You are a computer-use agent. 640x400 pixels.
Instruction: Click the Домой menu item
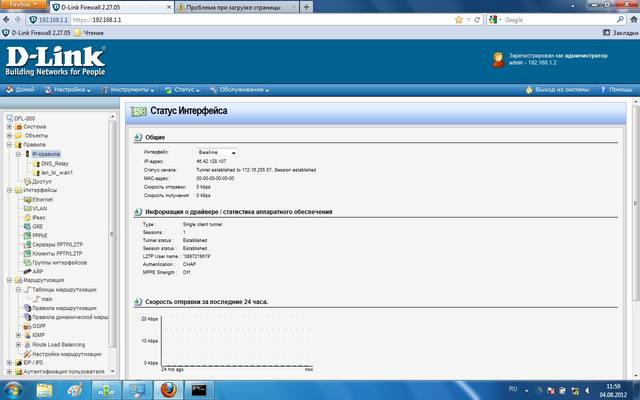[20, 90]
